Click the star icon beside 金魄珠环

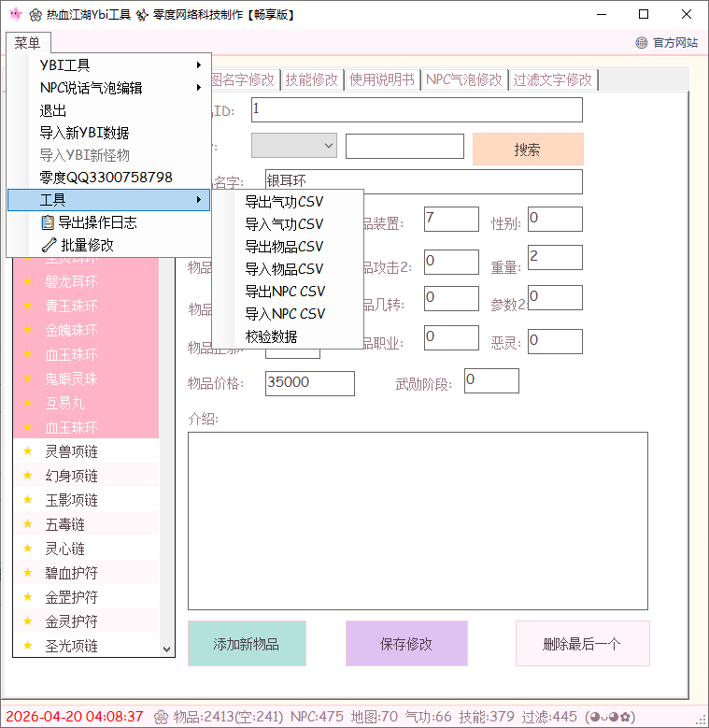click(28, 330)
